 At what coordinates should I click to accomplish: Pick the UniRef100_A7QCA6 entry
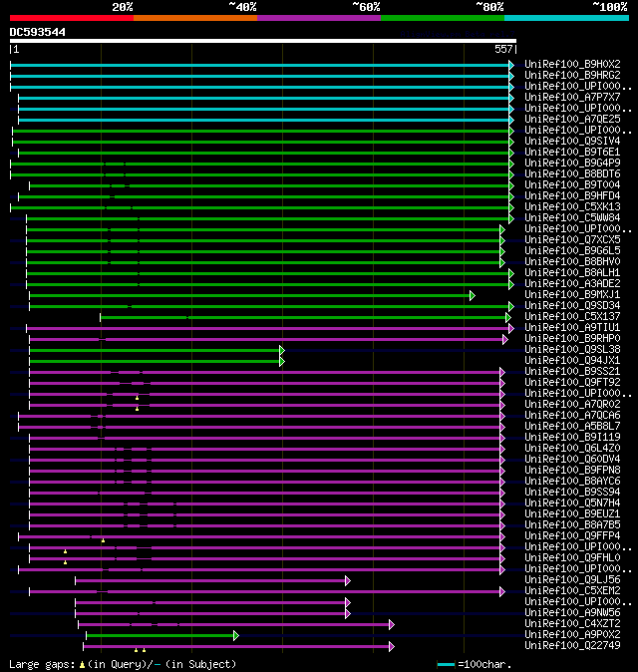pos(572,416)
